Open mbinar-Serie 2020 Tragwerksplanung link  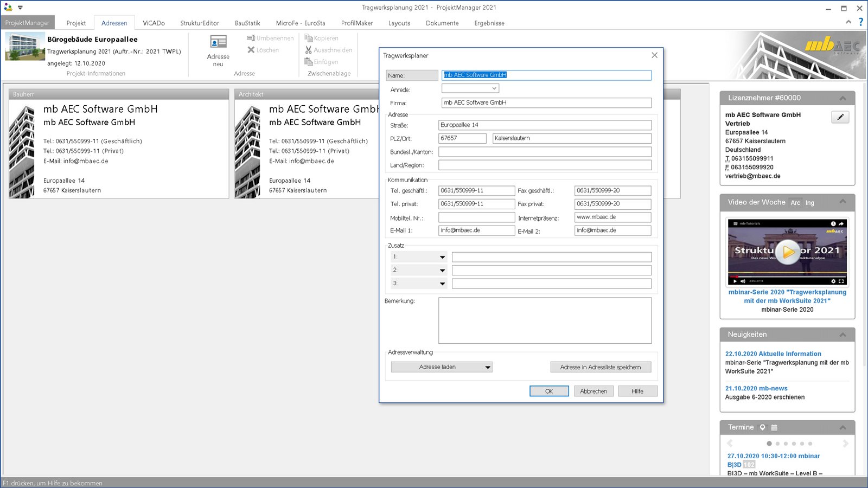(x=787, y=296)
